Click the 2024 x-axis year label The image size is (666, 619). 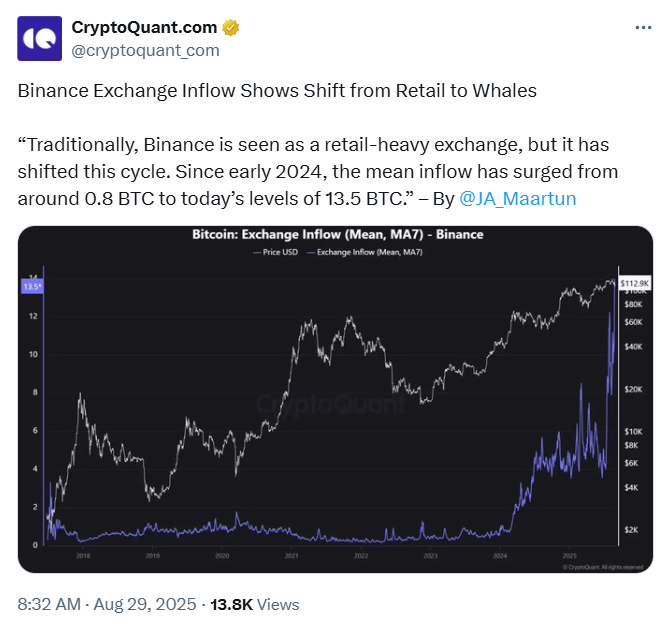click(x=500, y=556)
